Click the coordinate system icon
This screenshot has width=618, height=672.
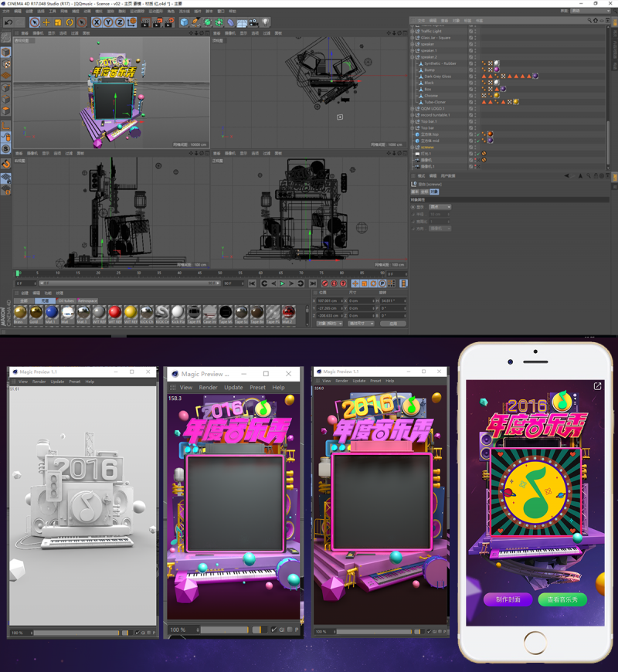[x=132, y=22]
